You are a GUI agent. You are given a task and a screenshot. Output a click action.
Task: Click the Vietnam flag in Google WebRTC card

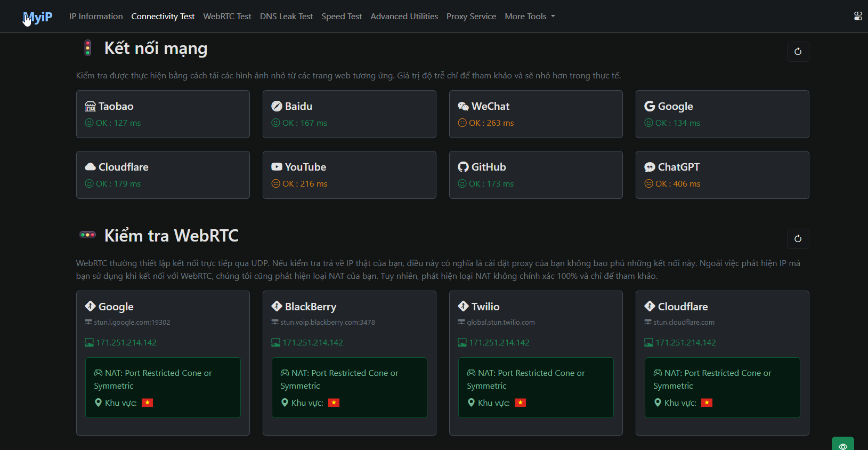click(x=148, y=403)
